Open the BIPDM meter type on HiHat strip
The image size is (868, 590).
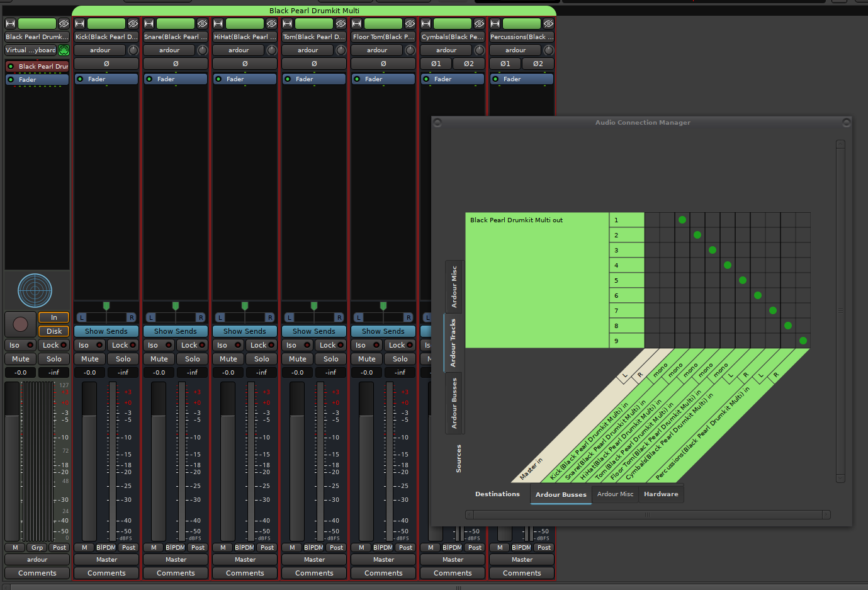[244, 548]
